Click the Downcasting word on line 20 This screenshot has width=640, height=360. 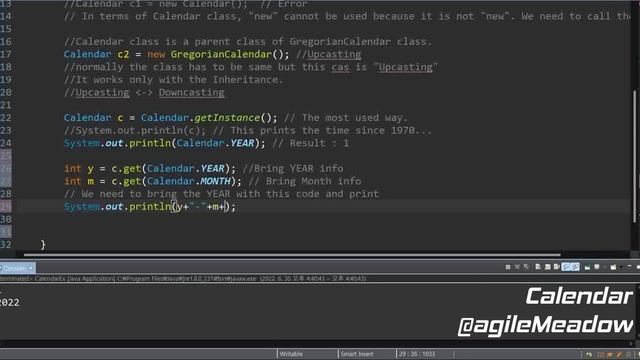point(191,92)
